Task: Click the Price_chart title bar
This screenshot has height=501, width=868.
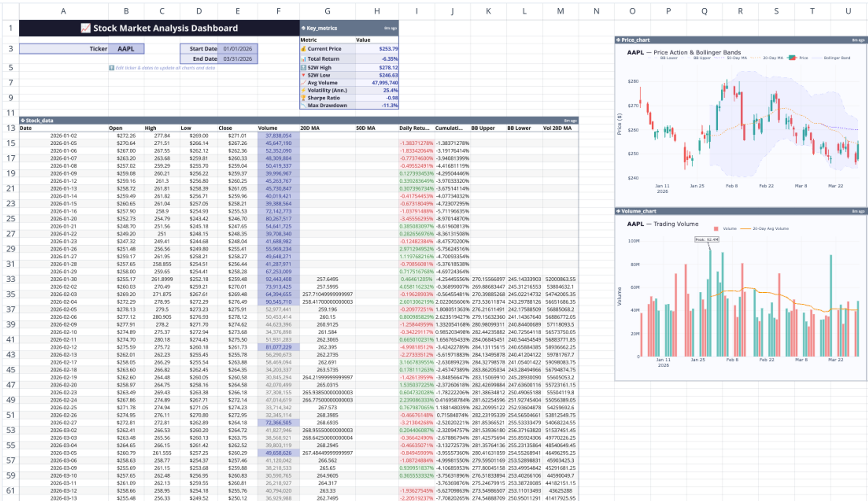Action: [x=741, y=40]
